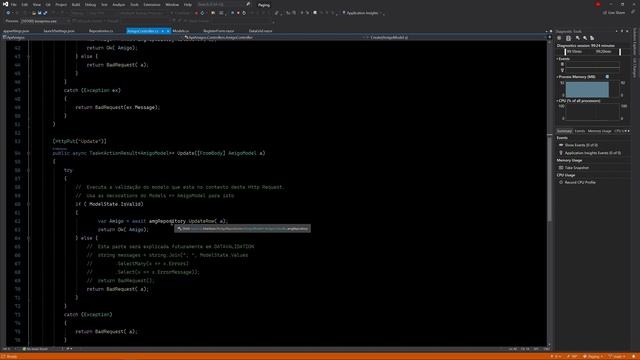640x360 pixels.
Task: Click the amgRepository identifier in code
Action: [167, 221]
